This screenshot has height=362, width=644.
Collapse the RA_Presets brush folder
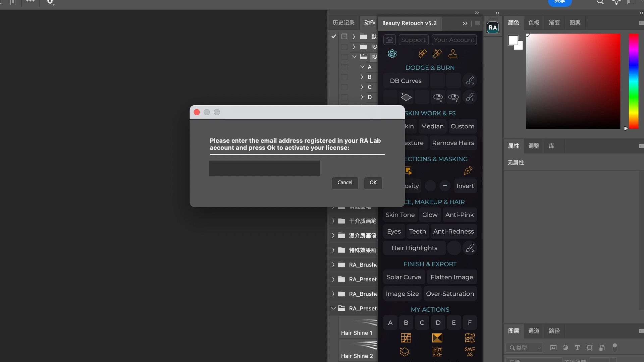333,308
